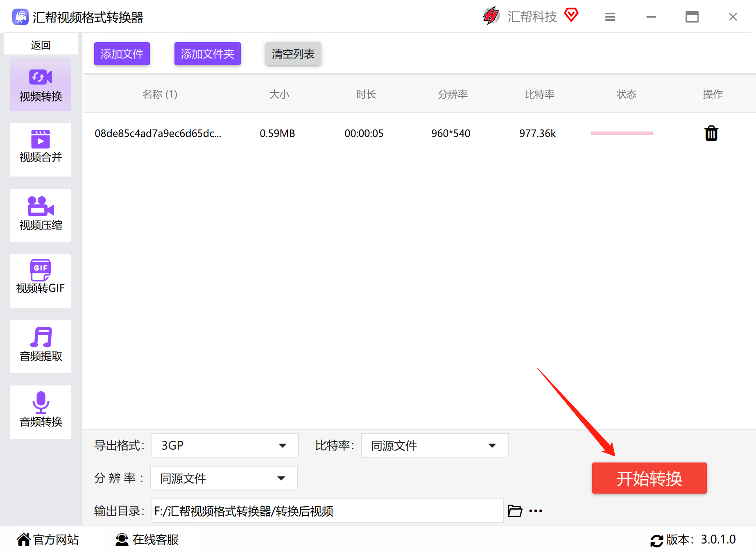This screenshot has height=553, width=756.
Task: Browse output directory with three-dots icon
Action: (536, 511)
